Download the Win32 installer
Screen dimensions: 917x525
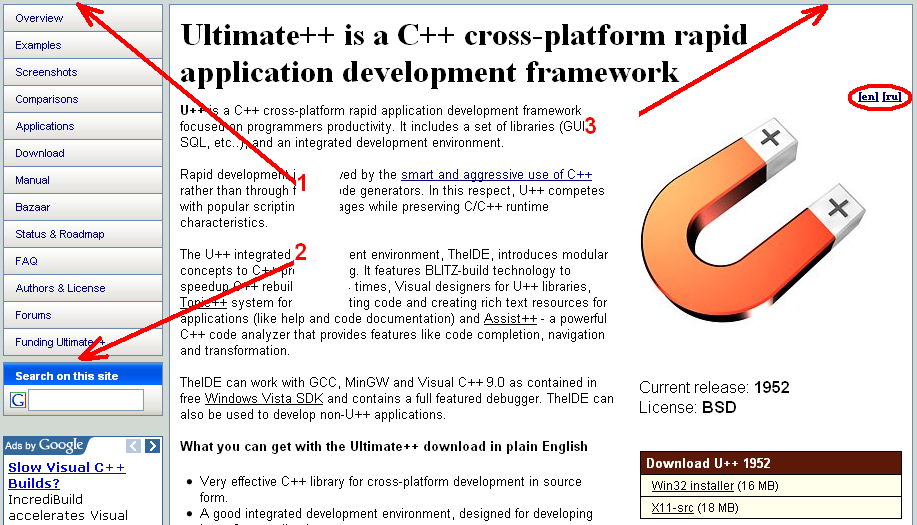click(692, 486)
